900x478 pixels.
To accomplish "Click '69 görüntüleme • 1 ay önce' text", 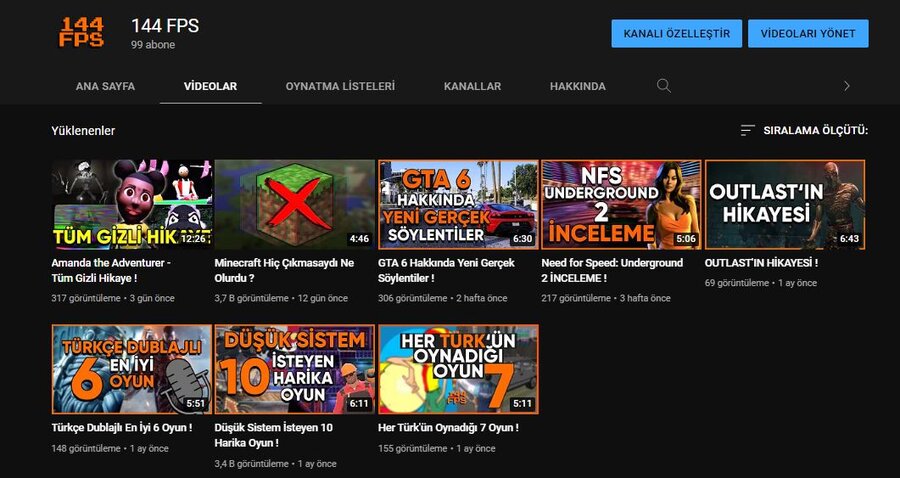I will coord(761,283).
